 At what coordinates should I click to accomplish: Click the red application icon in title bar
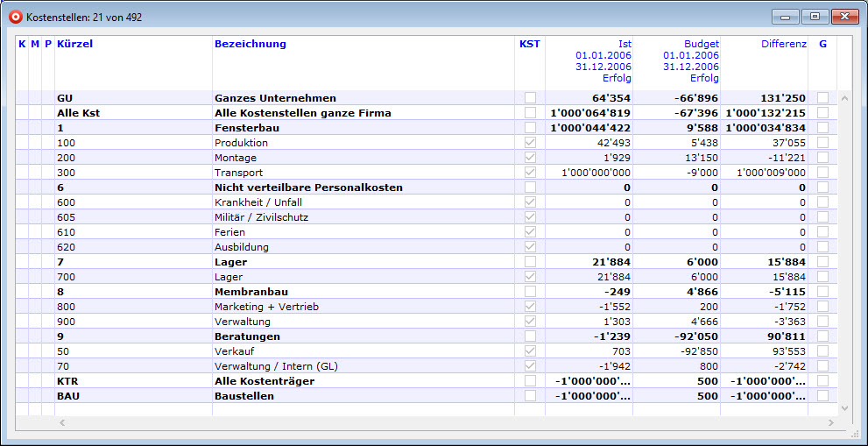pos(15,17)
